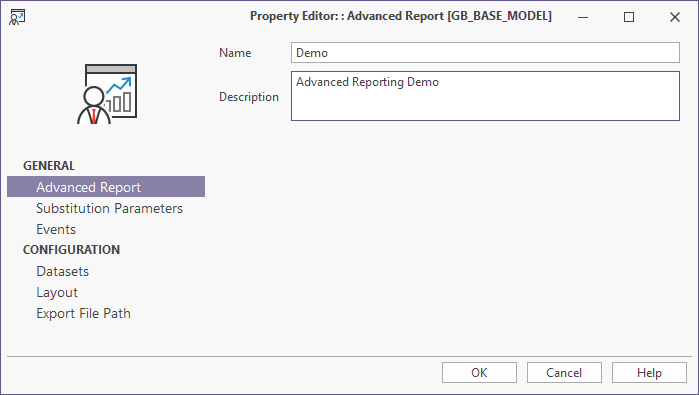Click the Cancel button
The image size is (699, 395).
coord(564,373)
